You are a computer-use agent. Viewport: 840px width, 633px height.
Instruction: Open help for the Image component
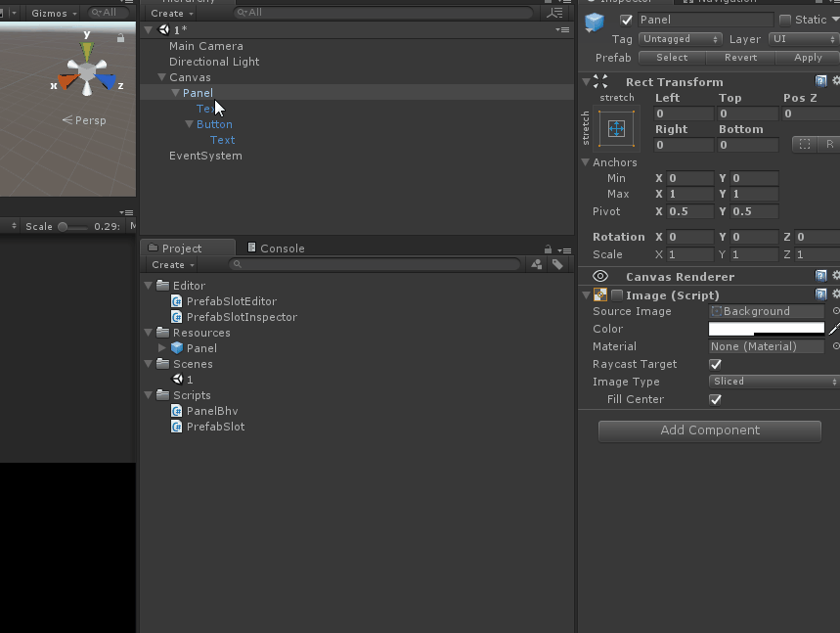tap(820, 294)
